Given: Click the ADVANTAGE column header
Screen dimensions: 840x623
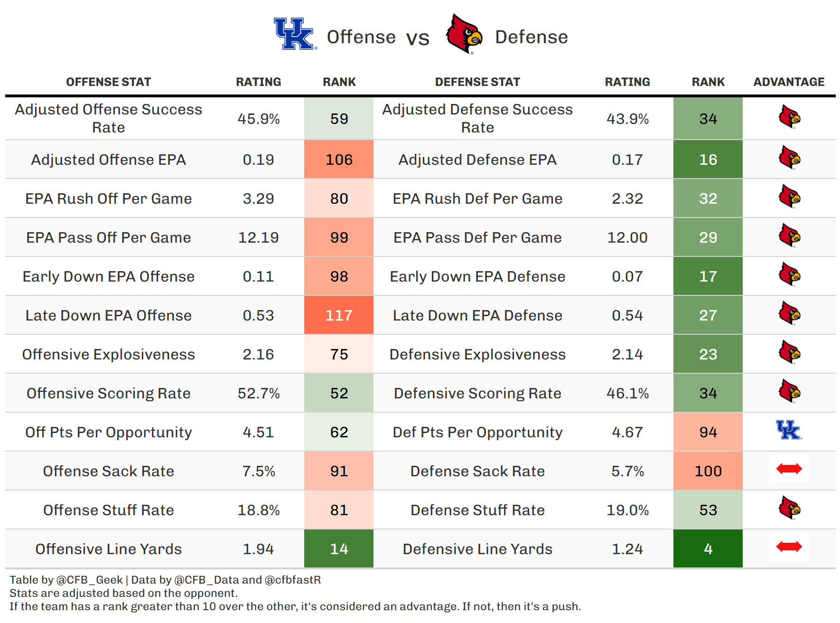Looking at the screenshot, I should point(789,82).
